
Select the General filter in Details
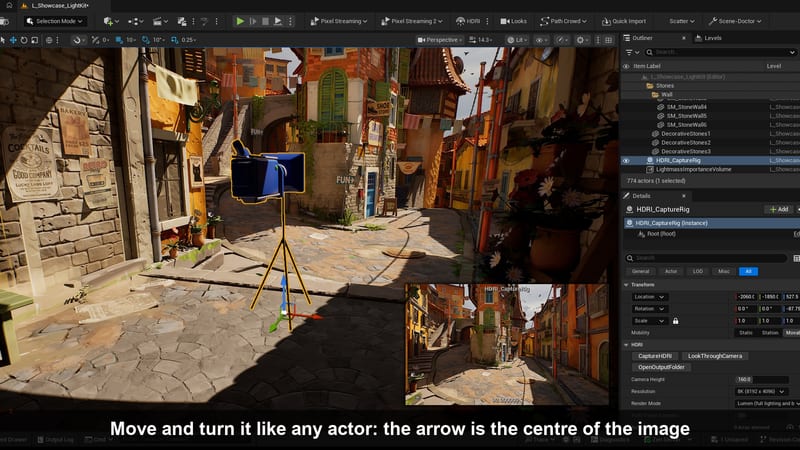point(641,271)
